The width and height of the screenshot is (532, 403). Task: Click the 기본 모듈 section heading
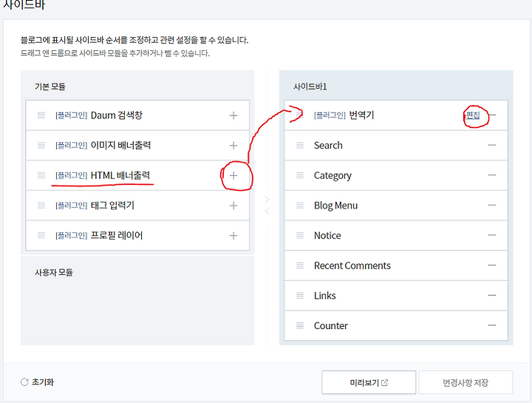pyautogui.click(x=50, y=87)
